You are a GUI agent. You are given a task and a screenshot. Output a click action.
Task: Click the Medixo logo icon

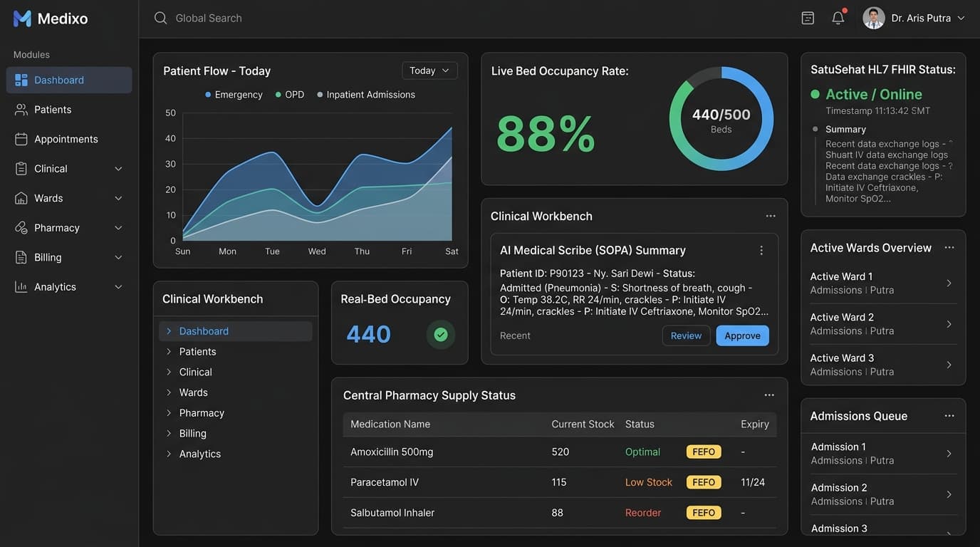22,19
